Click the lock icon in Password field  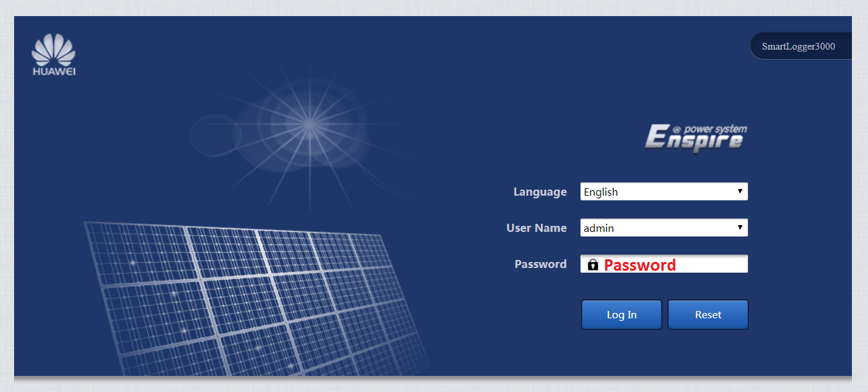pyautogui.click(x=593, y=265)
